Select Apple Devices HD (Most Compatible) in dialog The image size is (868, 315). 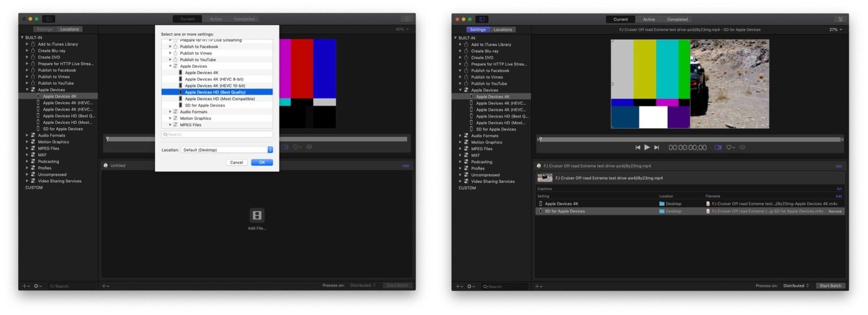coord(219,99)
